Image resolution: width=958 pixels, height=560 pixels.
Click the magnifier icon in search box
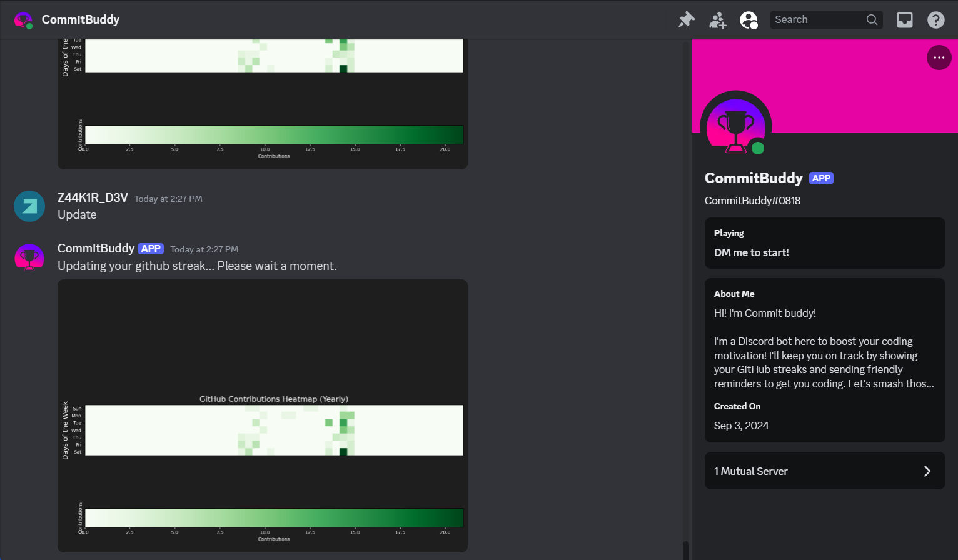(872, 20)
